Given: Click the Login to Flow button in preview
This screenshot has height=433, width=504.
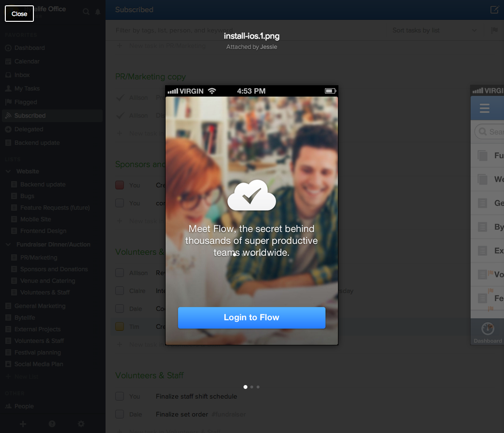Looking at the screenshot, I should (251, 318).
